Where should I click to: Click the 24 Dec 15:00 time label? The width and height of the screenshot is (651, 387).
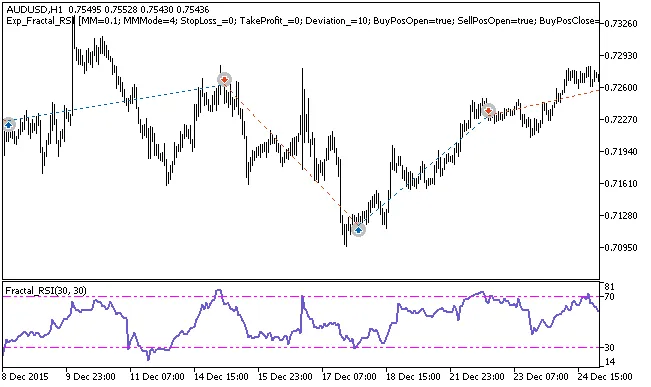[x=604, y=377]
